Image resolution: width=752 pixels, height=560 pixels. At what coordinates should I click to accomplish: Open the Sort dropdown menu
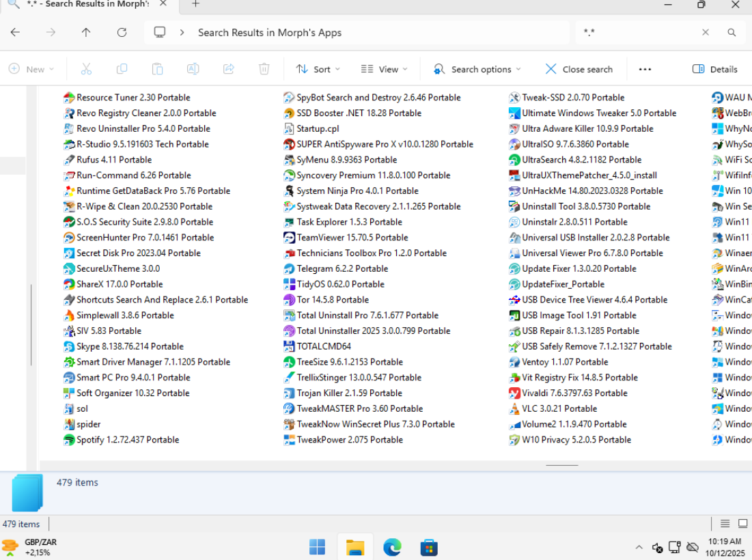[318, 69]
